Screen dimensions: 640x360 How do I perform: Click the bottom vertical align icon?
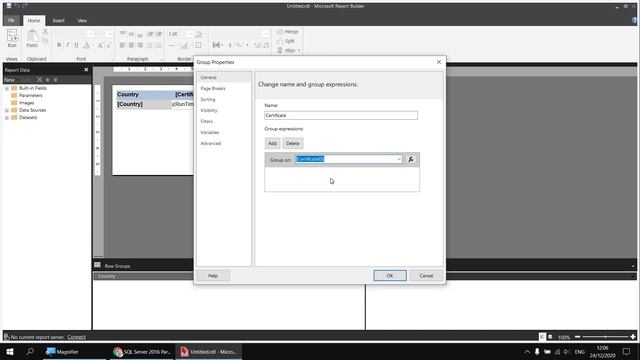click(140, 34)
